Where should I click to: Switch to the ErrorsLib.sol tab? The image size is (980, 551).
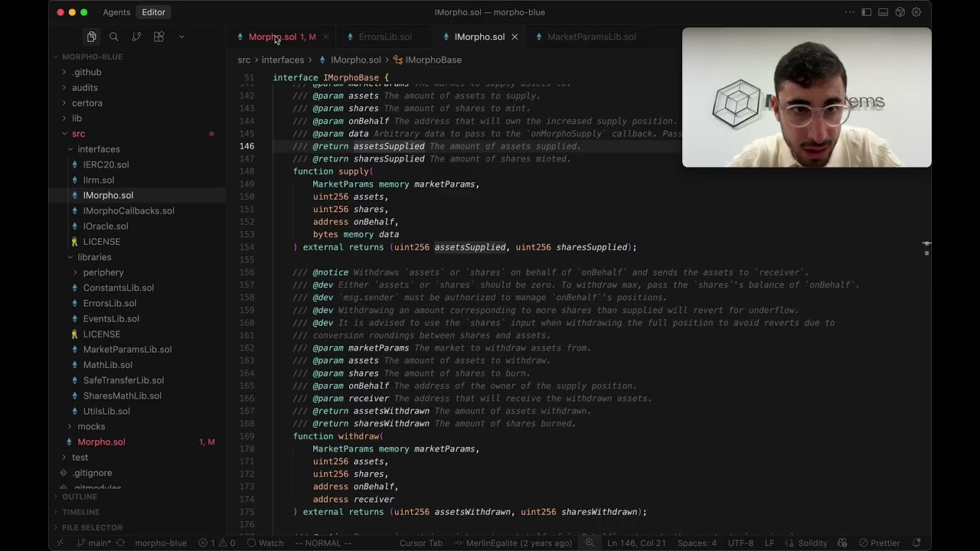coord(384,37)
